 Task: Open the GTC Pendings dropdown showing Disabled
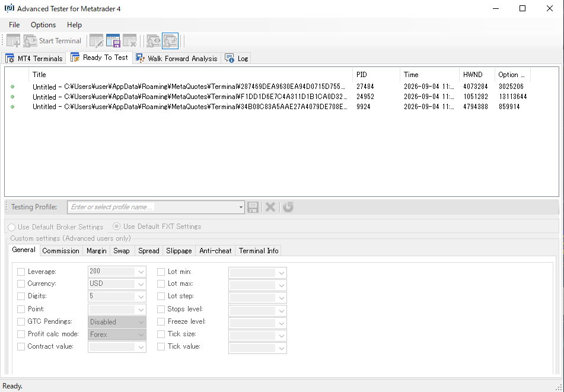click(x=117, y=322)
